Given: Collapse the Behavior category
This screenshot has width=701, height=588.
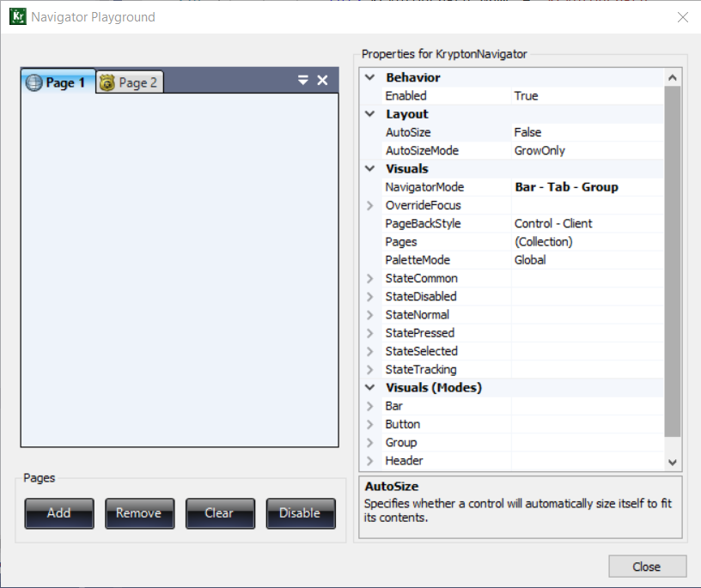Looking at the screenshot, I should coord(369,77).
